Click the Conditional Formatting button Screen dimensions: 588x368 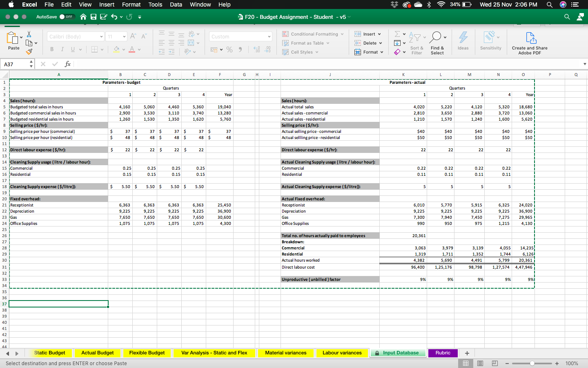coord(313,34)
